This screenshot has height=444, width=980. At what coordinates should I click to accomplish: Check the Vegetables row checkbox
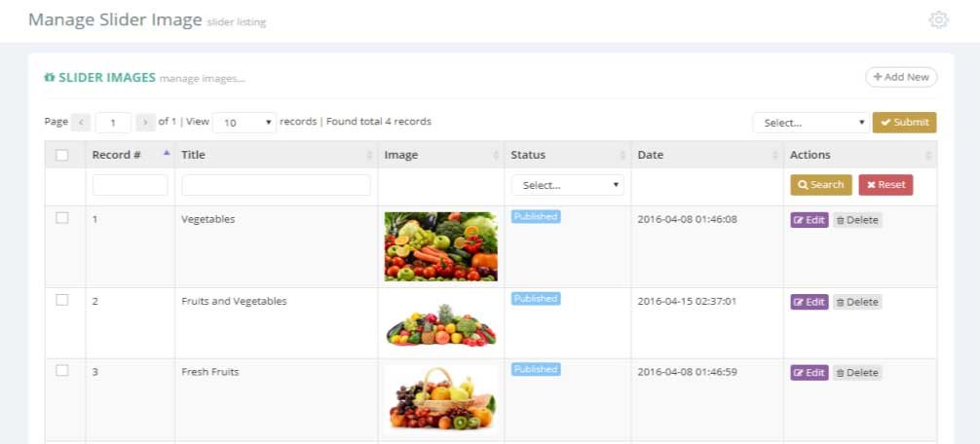pyautogui.click(x=62, y=218)
